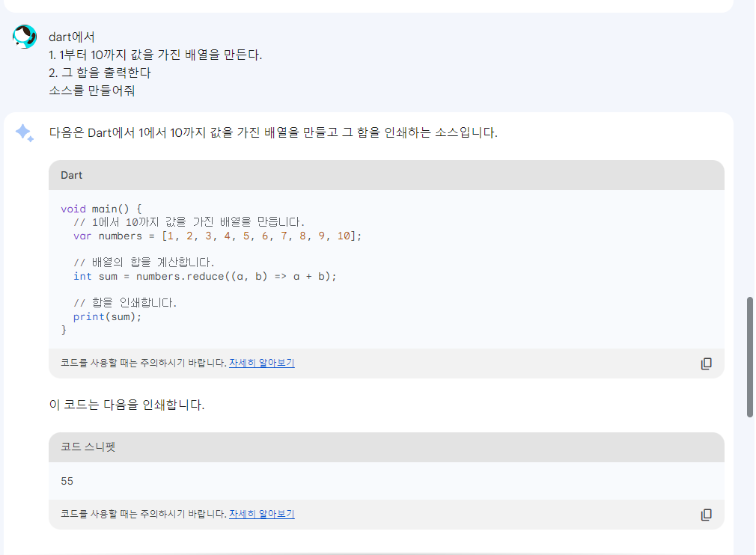Screen dimensions: 756x555
Task: Click the numbers.reduce sum line
Action: (x=205, y=276)
